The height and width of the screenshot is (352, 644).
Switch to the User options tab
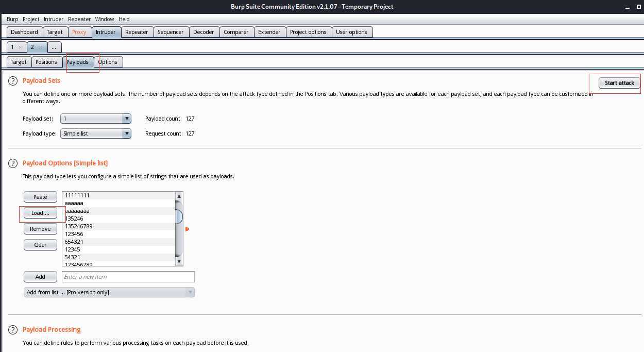(351, 32)
